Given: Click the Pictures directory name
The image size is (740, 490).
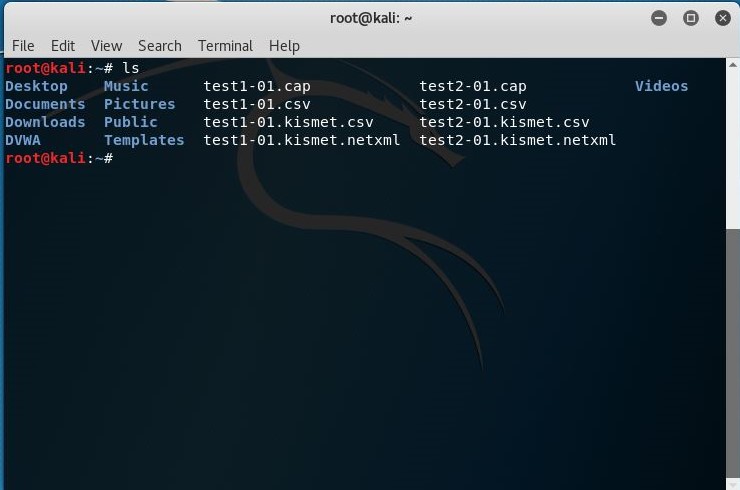Looking at the screenshot, I should (140, 104).
